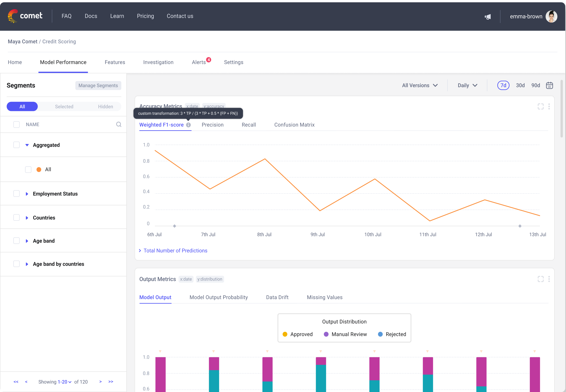Expand the Employment Status group
This screenshot has width=566, height=392.
click(x=27, y=194)
